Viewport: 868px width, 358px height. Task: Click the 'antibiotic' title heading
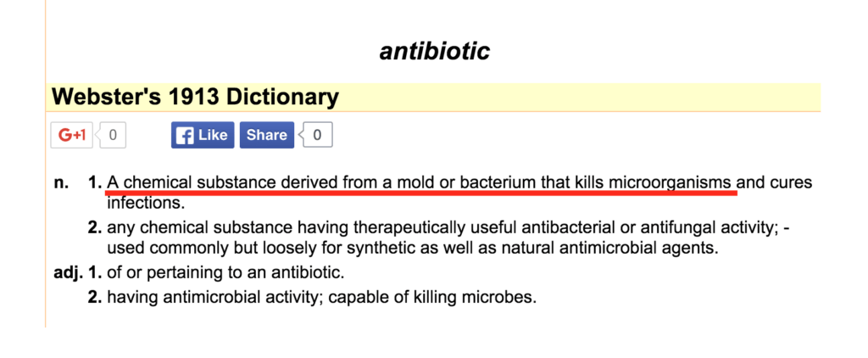tap(435, 52)
